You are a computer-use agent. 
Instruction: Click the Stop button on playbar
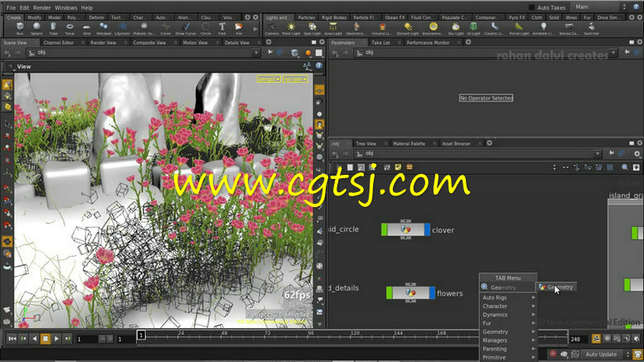(46, 339)
